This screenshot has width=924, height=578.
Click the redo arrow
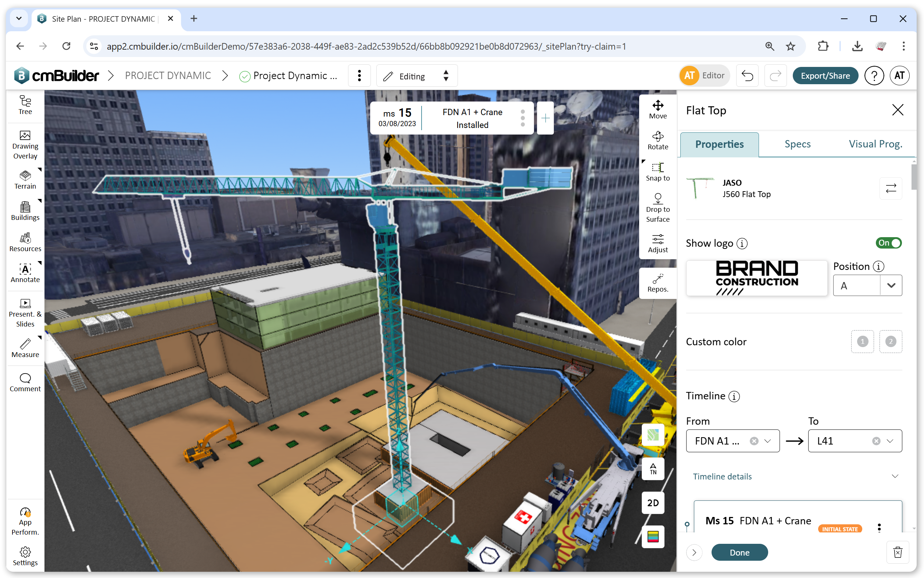(x=775, y=76)
